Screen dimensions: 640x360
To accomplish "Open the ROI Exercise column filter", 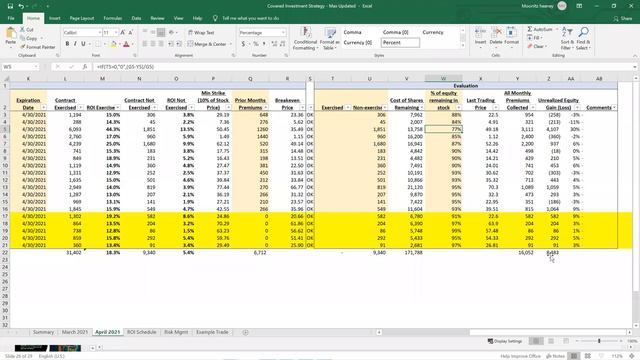I will pos(118,107).
